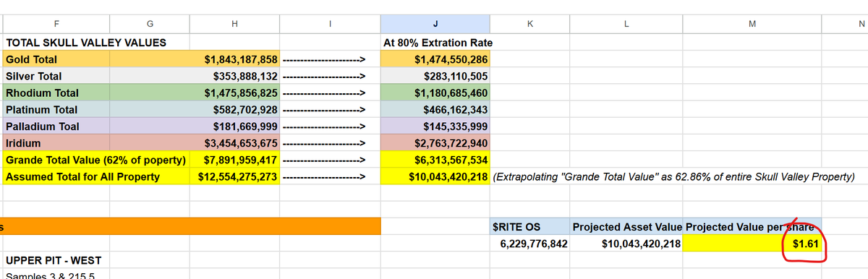Select extracted grand total $6,313,567,534
The height and width of the screenshot is (279, 868).
(435, 159)
